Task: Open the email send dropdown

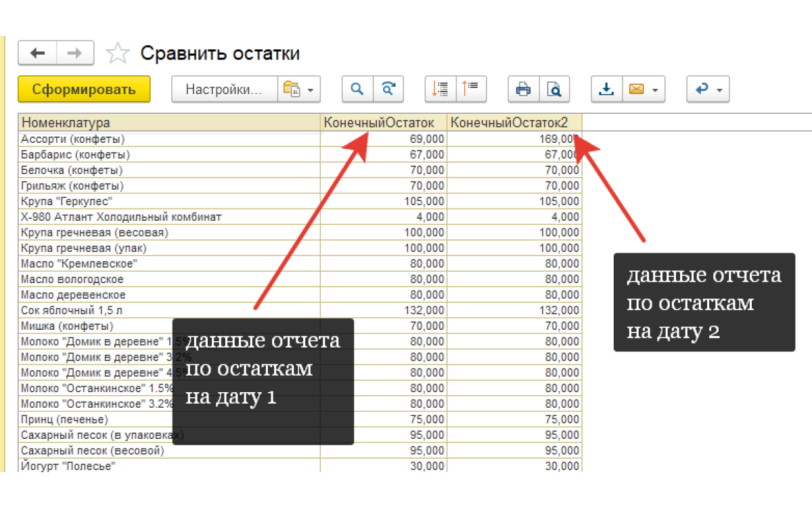Action: click(644, 89)
